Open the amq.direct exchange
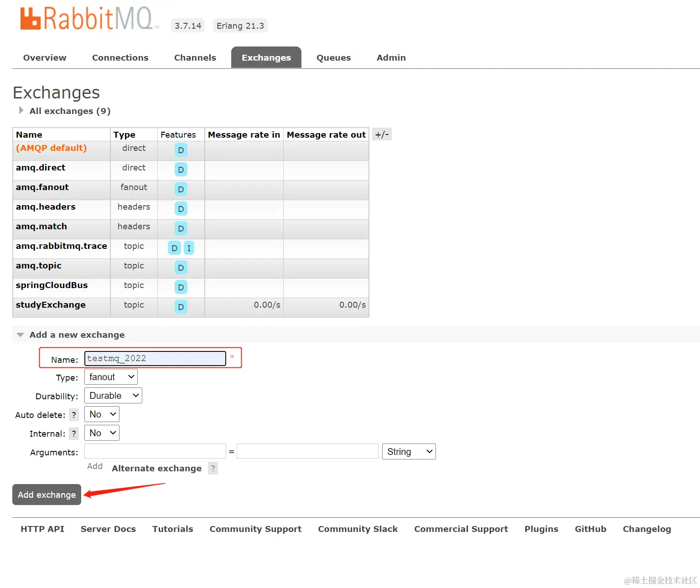Viewport: 700px width, 588px height. [x=41, y=168]
